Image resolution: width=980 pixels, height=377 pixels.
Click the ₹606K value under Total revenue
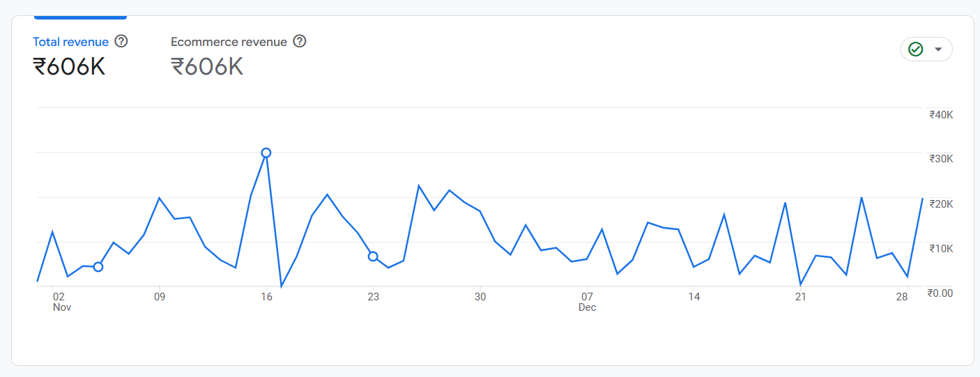tap(69, 66)
